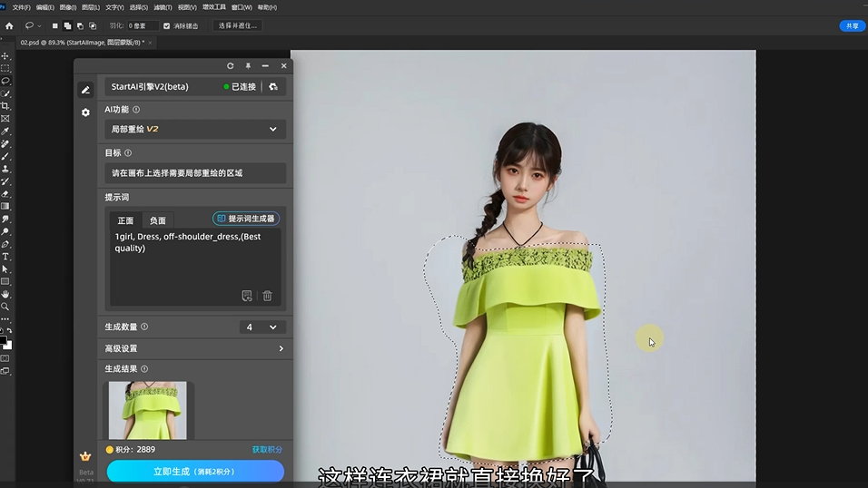Select the Pen tool
The width and height of the screenshot is (868, 488).
click(x=5, y=244)
